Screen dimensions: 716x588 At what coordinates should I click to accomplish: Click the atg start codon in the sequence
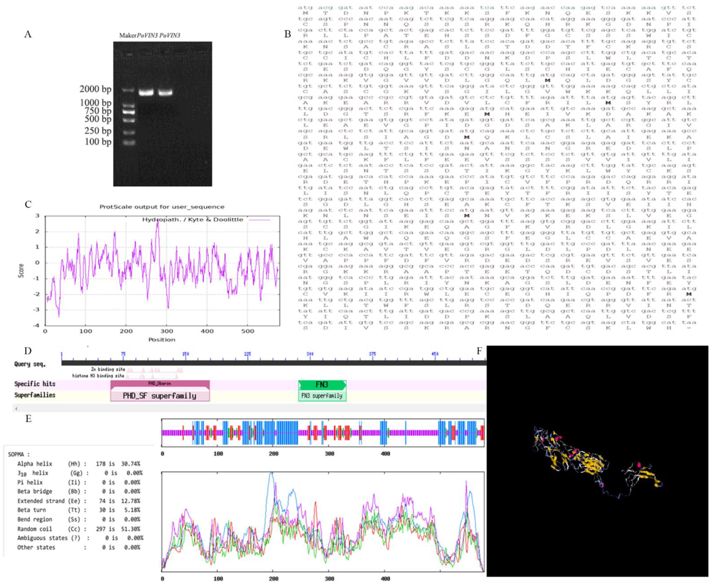click(x=305, y=7)
